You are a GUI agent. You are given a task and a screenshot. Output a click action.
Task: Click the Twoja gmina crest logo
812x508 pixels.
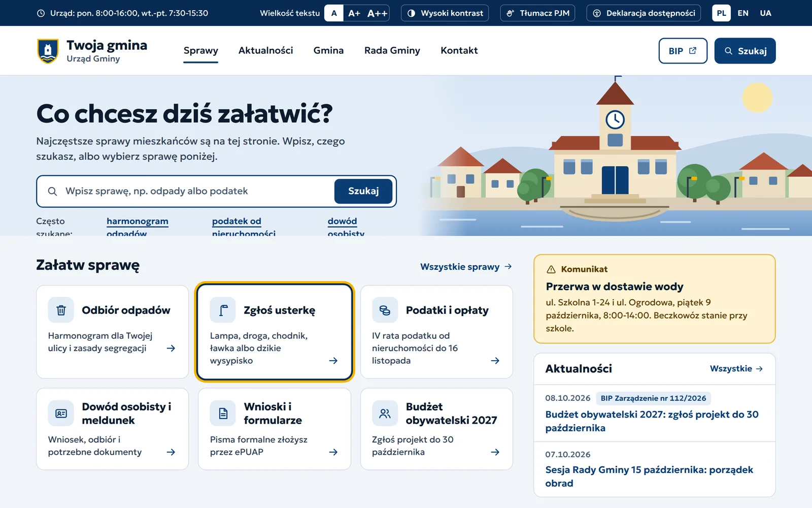(48, 51)
